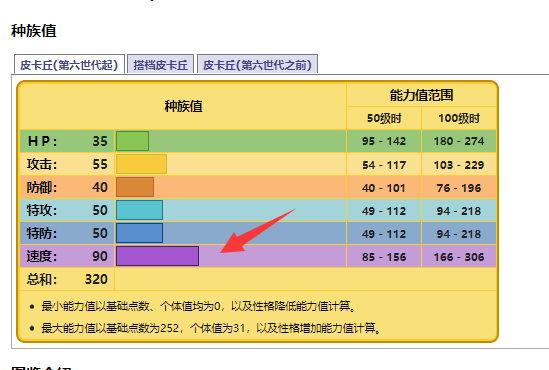This screenshot has height=370, width=549.
Task: Open the 皮卡丘(第六世代起) tab
Action: point(69,65)
